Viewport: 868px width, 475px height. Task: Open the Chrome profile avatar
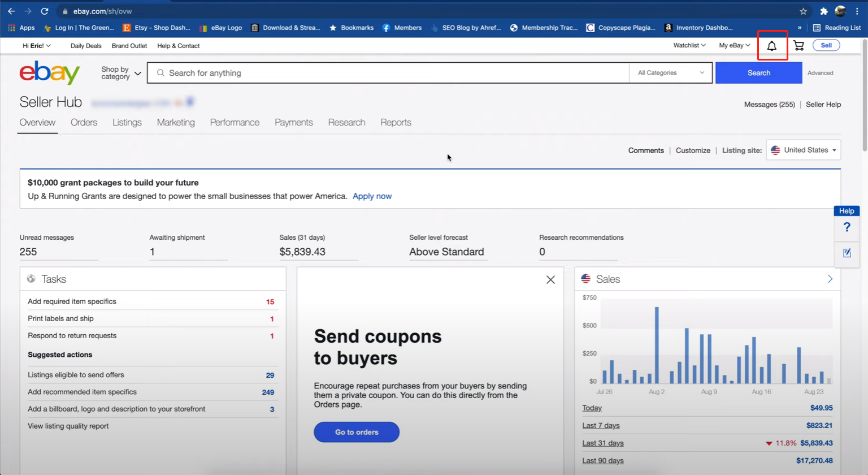pyautogui.click(x=840, y=11)
